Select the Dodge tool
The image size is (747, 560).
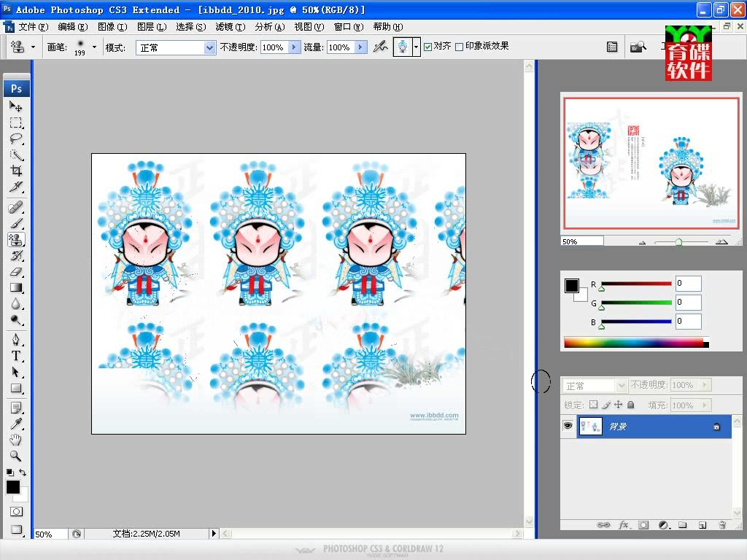pos(16,320)
